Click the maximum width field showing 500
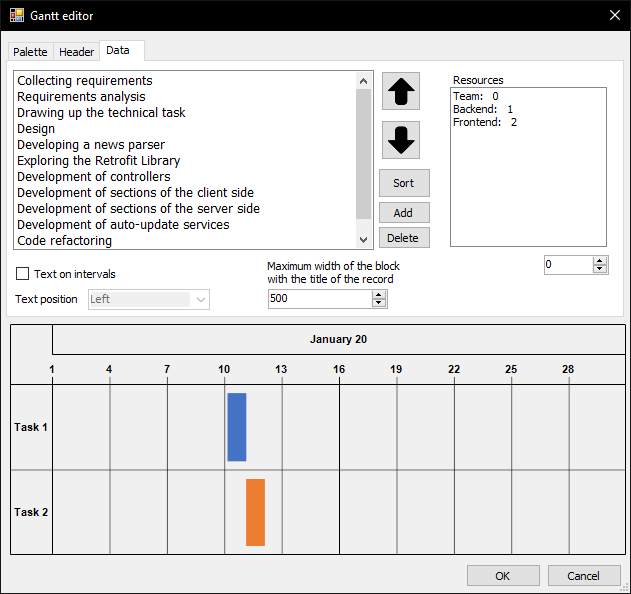The image size is (631, 594). (320, 299)
